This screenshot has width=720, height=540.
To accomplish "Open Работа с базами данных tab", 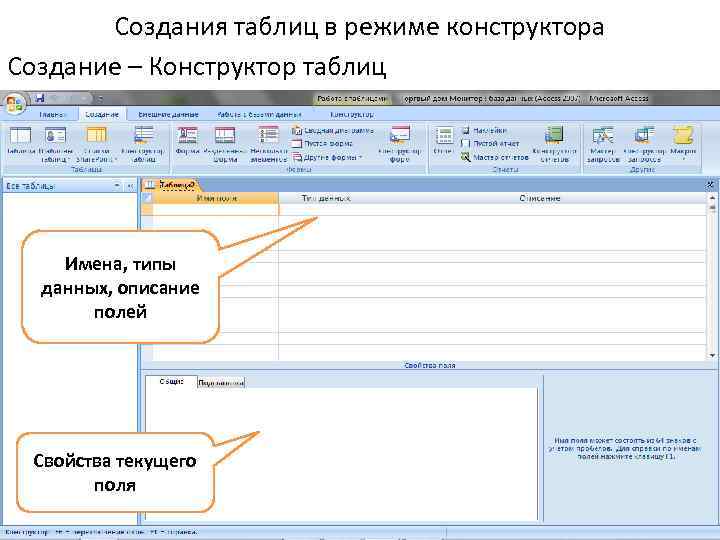I will click(259, 114).
